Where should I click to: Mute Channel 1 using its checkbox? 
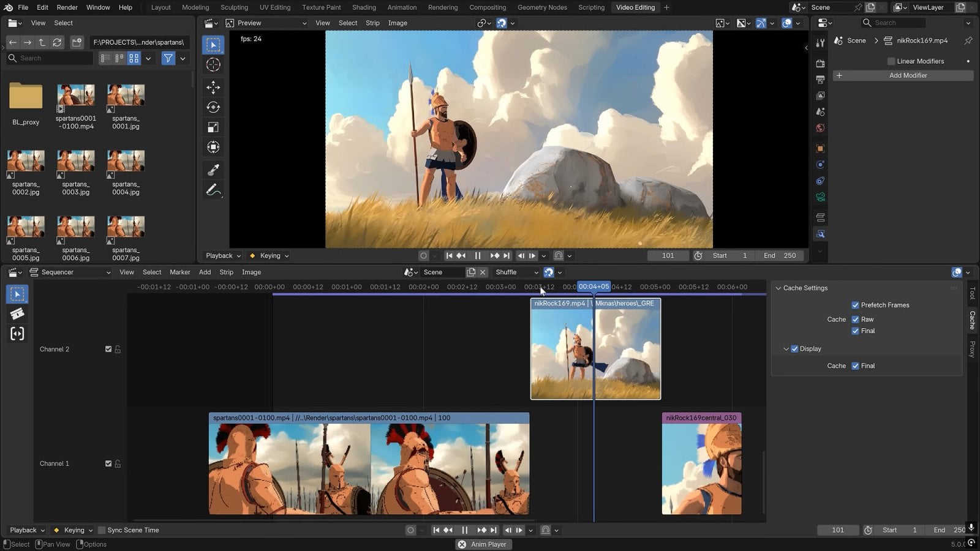tap(108, 464)
